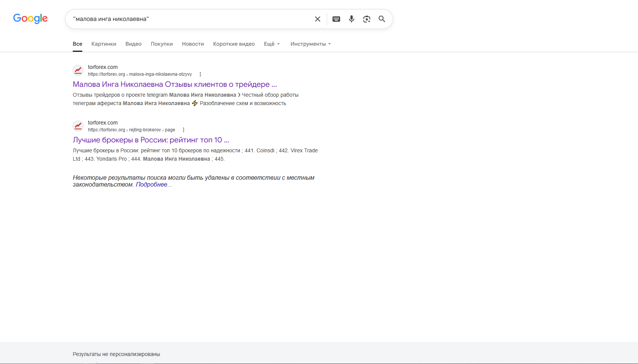Select the Все results tab
The width and height of the screenshot is (638, 364).
click(x=78, y=44)
